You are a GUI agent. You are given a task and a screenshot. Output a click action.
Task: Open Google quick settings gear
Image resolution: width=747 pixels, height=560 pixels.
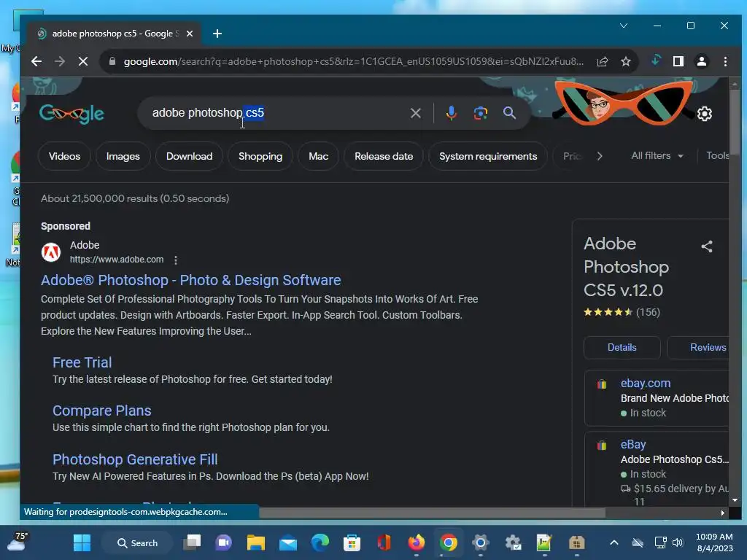click(x=705, y=114)
